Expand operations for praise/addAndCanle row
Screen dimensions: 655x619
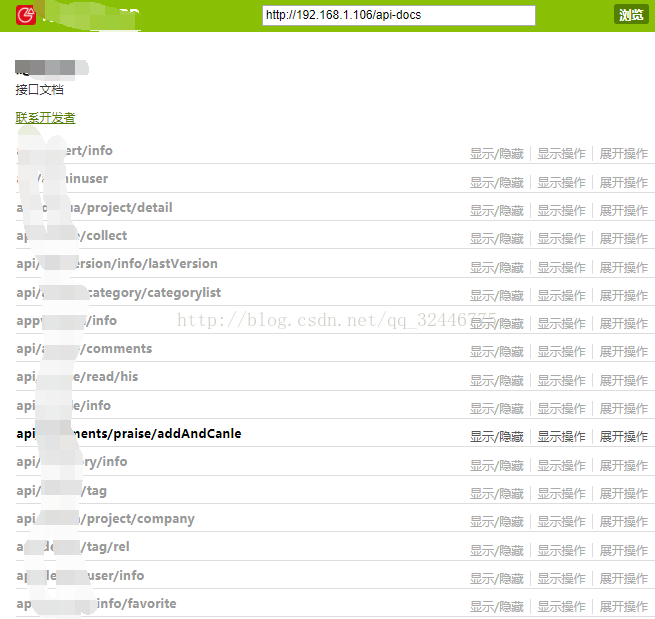coord(624,436)
